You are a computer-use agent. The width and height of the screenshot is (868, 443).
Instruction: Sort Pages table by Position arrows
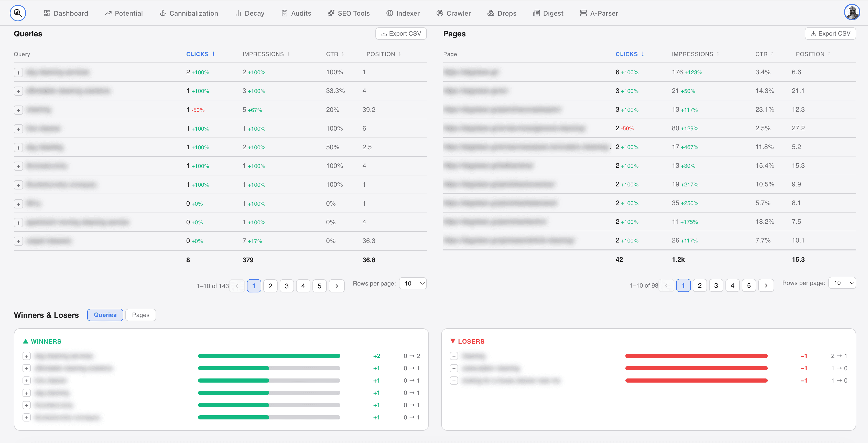(x=829, y=54)
